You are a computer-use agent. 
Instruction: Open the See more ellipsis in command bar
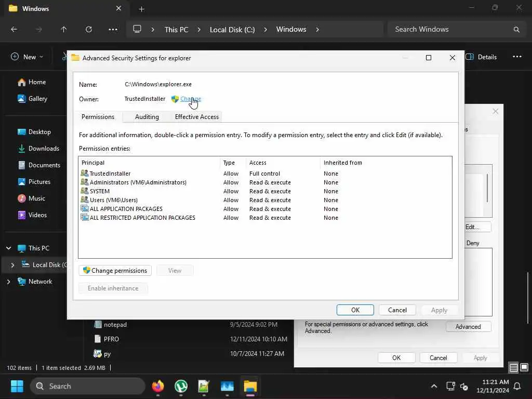(517, 57)
